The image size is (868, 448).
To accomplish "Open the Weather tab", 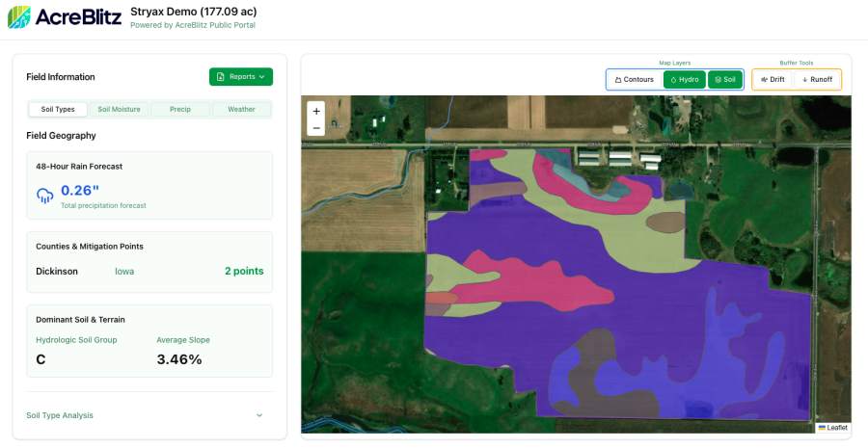I will point(241,110).
